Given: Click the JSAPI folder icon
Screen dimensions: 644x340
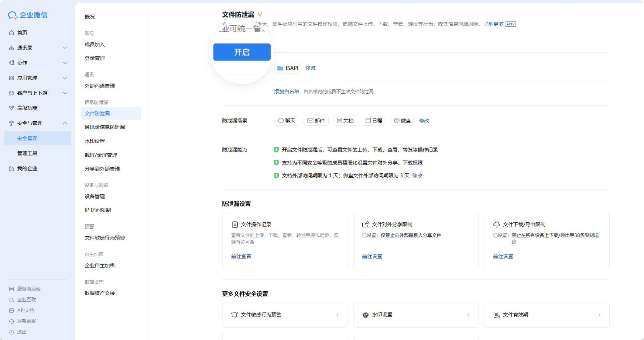Looking at the screenshot, I should tap(280, 68).
